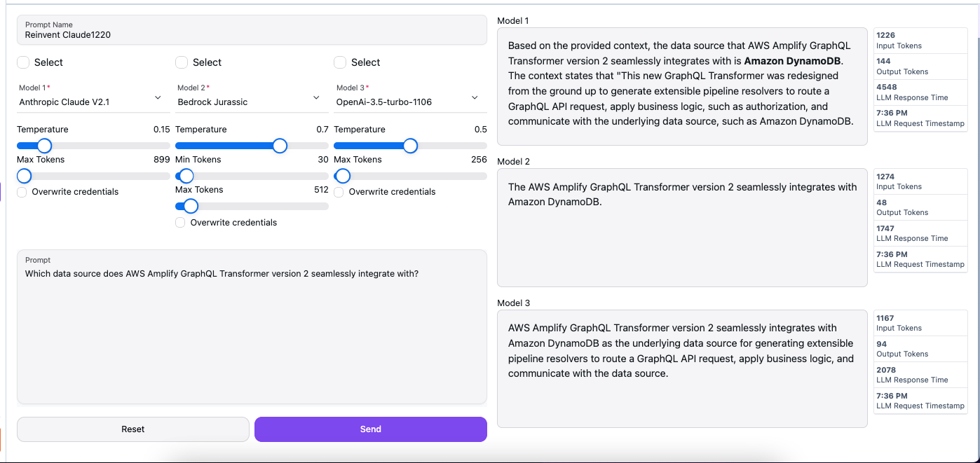Check the Select box above Model 2
Viewport: 980px width, 463px height.
click(x=182, y=62)
